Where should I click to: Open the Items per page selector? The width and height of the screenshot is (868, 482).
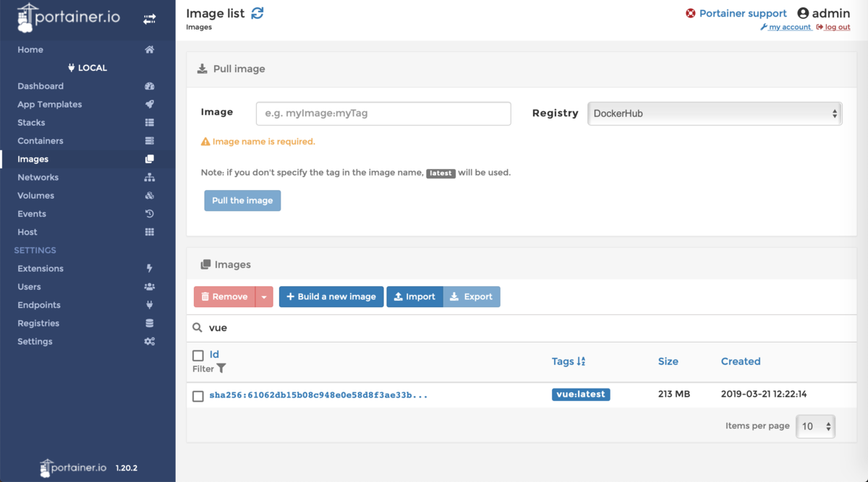(x=815, y=426)
